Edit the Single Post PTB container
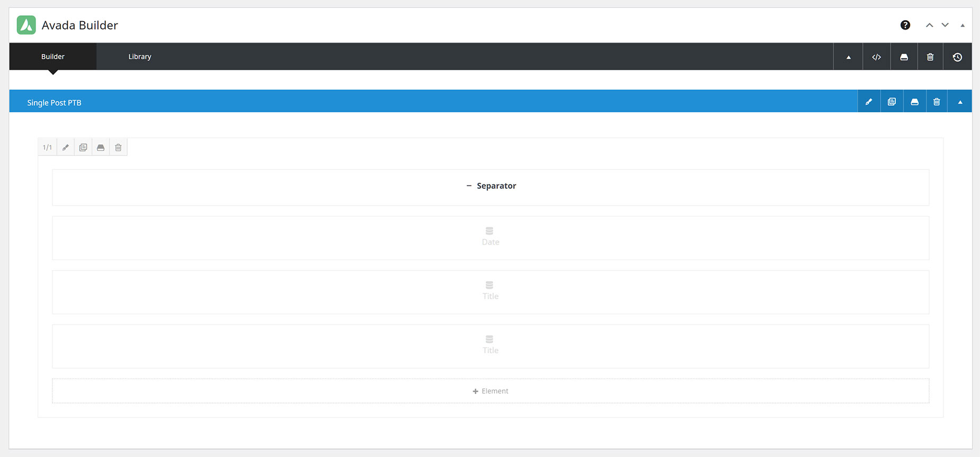This screenshot has height=457, width=980. pos(869,102)
